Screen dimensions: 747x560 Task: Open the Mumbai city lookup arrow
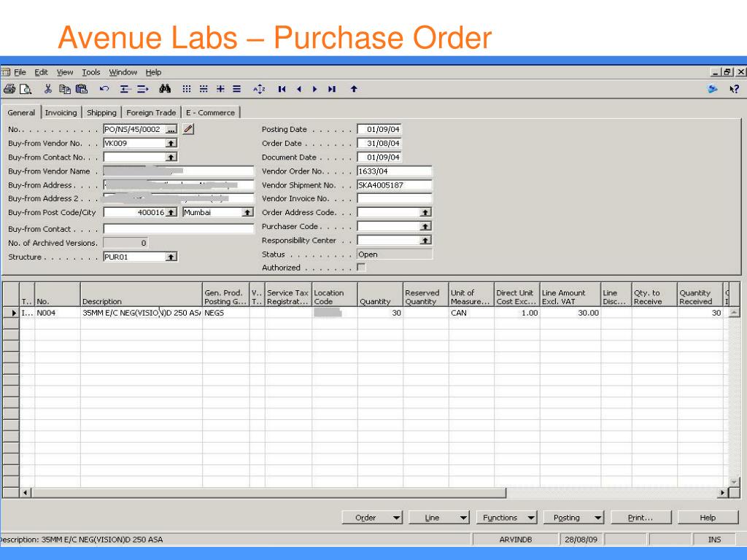click(x=248, y=212)
